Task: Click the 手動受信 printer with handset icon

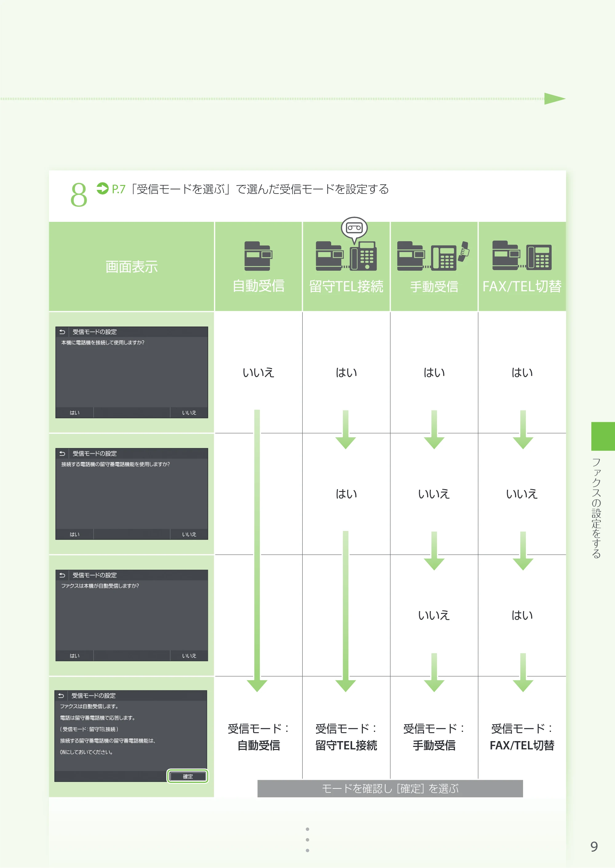Action: pyautogui.click(x=434, y=256)
